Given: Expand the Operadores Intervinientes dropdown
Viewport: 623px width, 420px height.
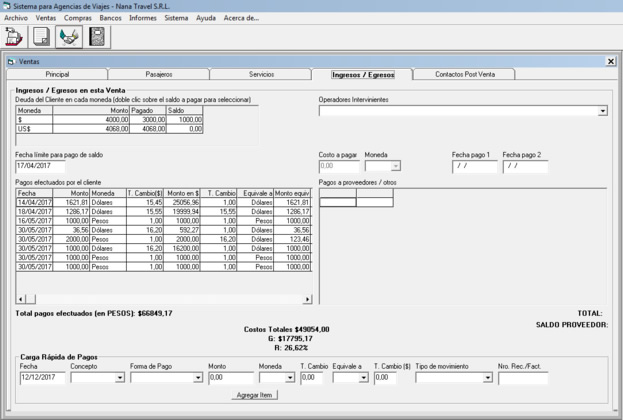Looking at the screenshot, I should 602,111.
